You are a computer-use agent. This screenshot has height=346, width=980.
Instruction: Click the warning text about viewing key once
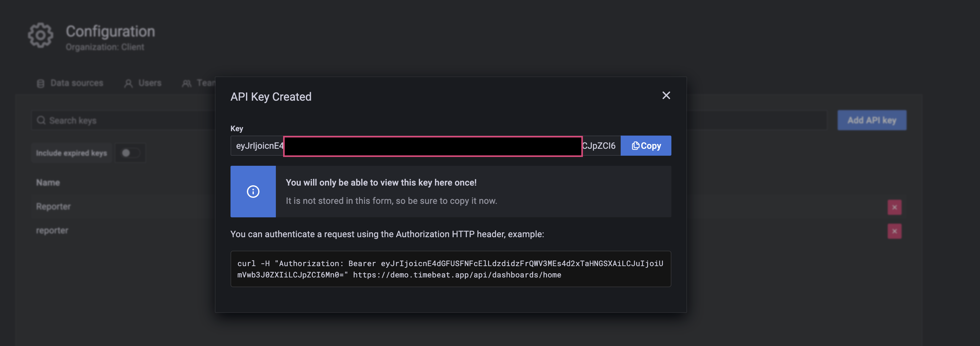point(381,182)
